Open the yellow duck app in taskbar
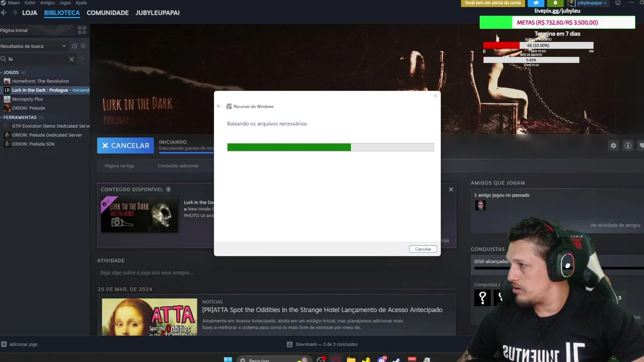 click(x=367, y=360)
